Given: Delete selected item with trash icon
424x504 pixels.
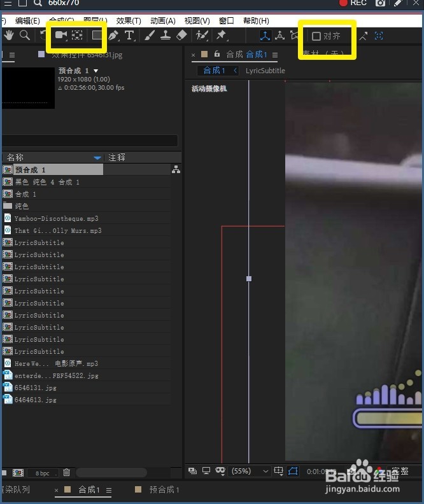Looking at the screenshot, I should click(x=67, y=472).
